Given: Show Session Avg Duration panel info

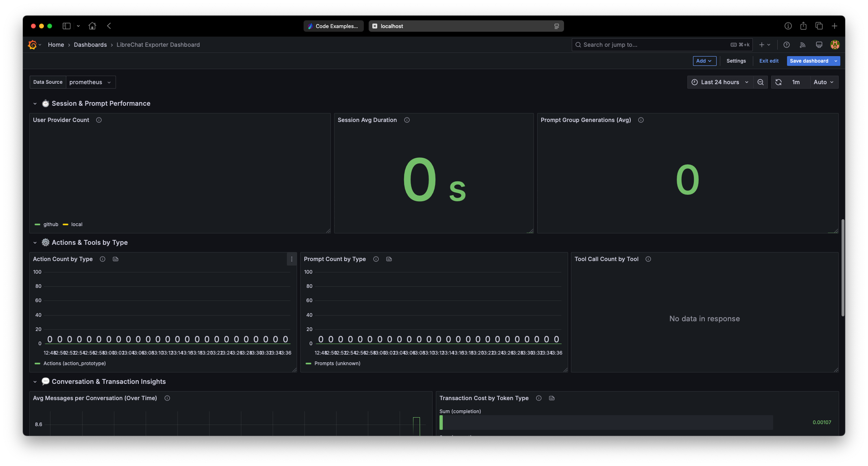Looking at the screenshot, I should point(407,120).
